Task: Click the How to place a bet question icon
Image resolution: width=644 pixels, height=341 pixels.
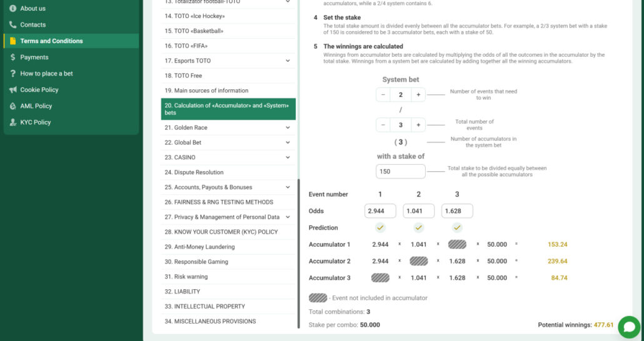Action: pos(13,74)
